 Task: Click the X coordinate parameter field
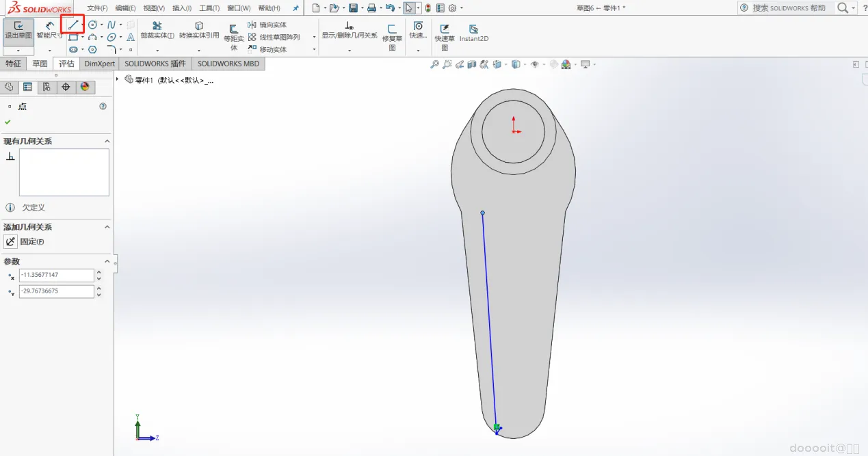coord(56,275)
